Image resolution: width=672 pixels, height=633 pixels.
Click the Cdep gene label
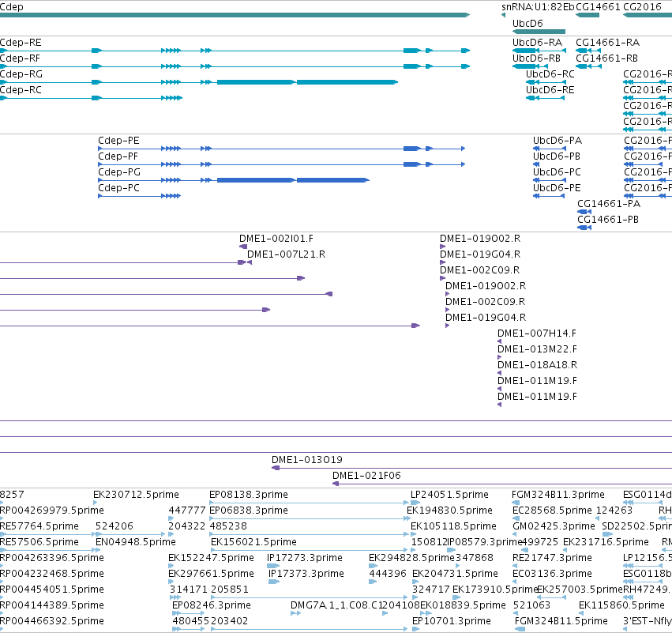click(x=12, y=7)
